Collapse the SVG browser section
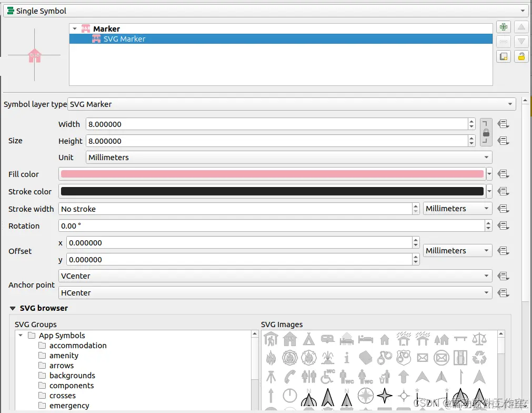The width and height of the screenshot is (532, 413). click(13, 308)
